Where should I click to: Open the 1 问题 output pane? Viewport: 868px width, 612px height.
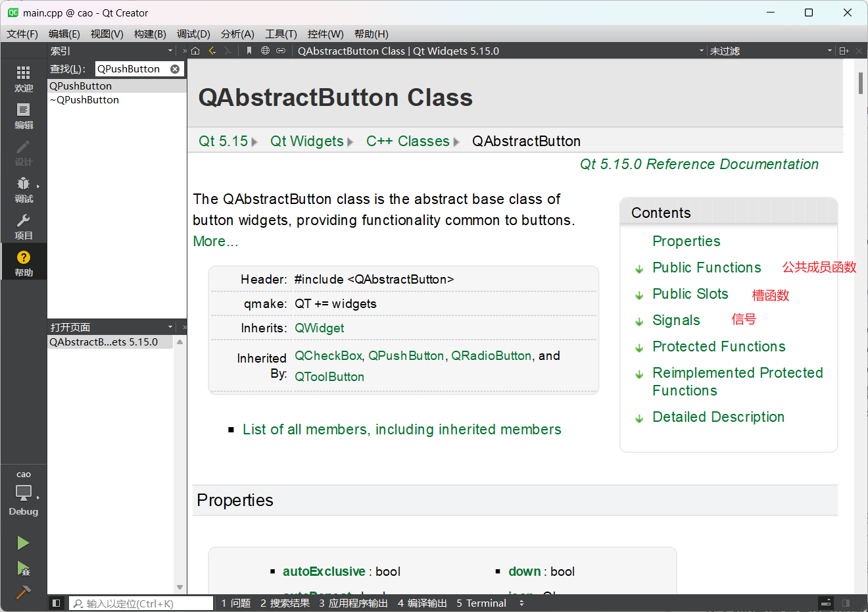[236, 603]
